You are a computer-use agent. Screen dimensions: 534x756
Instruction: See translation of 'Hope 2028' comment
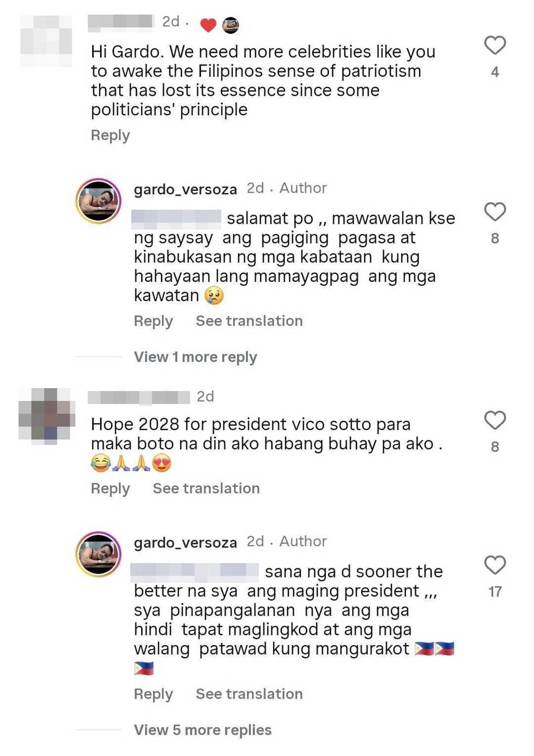pos(206,489)
